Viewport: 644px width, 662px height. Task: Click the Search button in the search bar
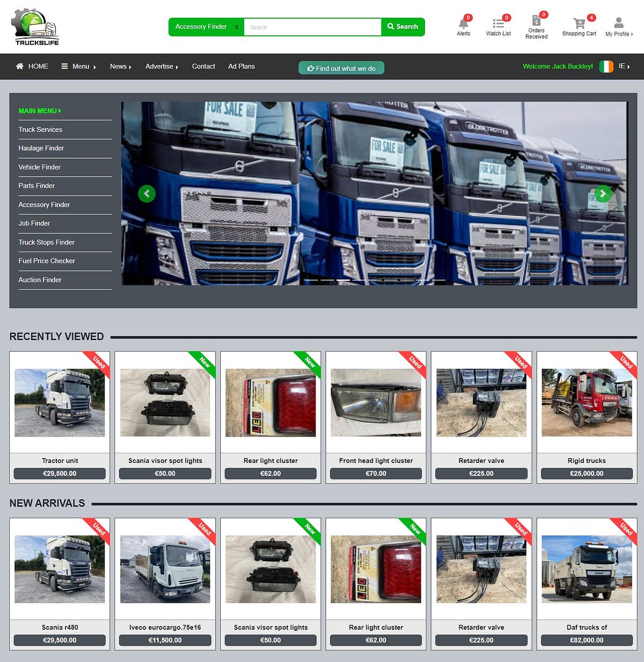tap(403, 27)
